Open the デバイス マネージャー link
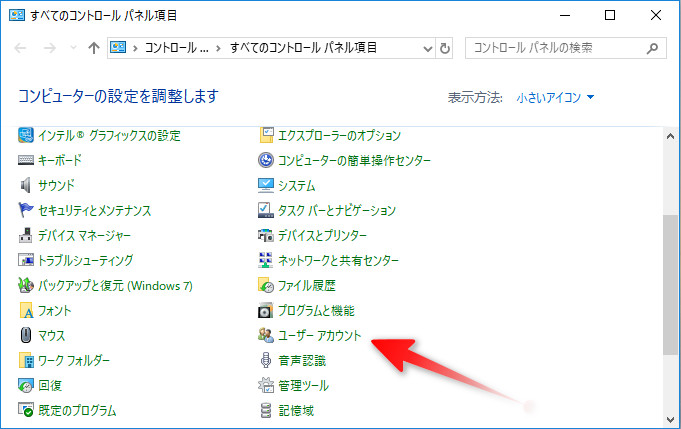The height and width of the screenshot is (429, 681). click(x=84, y=235)
